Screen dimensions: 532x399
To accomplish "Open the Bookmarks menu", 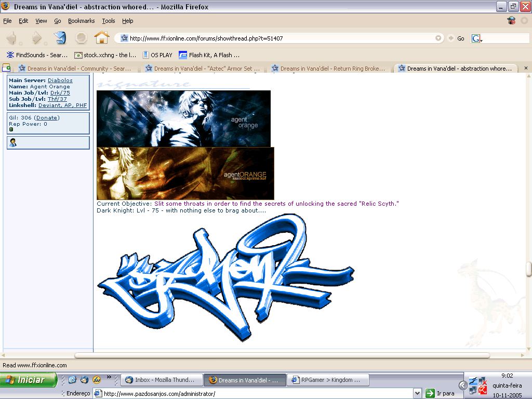I will pyautogui.click(x=81, y=21).
